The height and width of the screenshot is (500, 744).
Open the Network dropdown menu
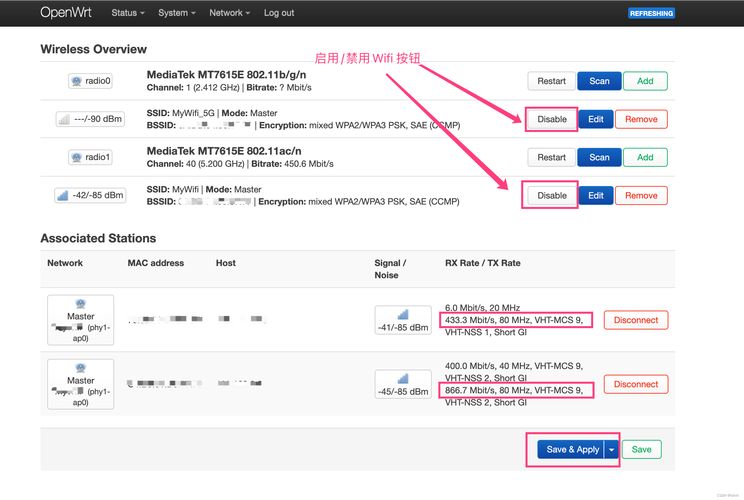tap(229, 13)
